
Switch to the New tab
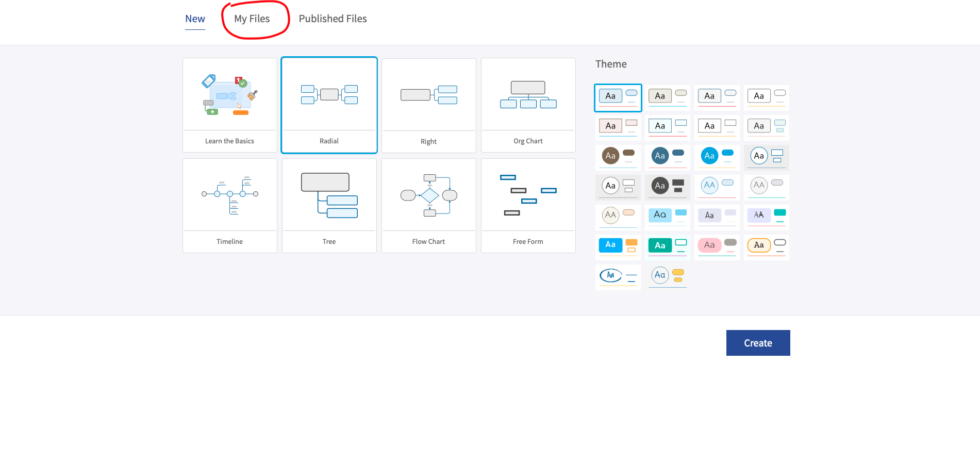[x=195, y=19]
